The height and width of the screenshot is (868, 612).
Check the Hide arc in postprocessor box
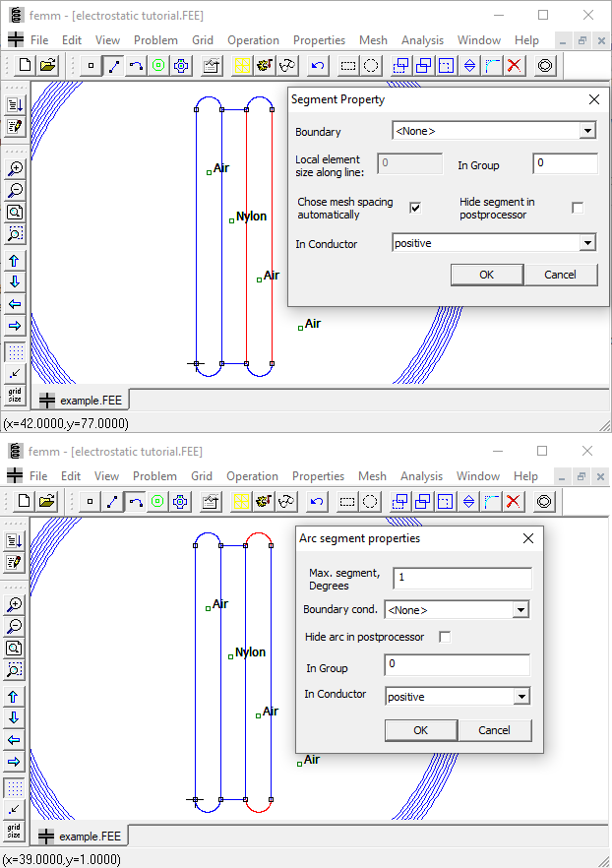[445, 637]
